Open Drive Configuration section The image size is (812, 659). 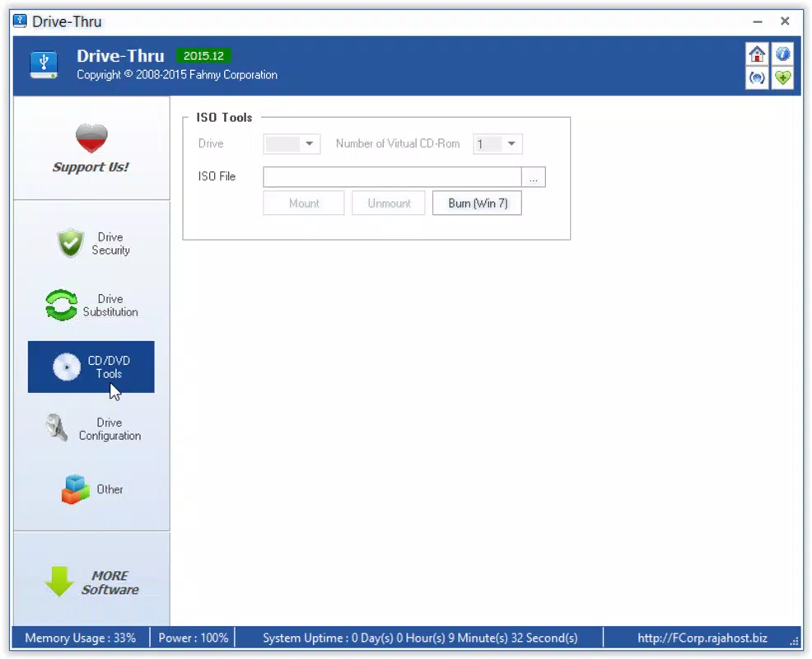(91, 429)
